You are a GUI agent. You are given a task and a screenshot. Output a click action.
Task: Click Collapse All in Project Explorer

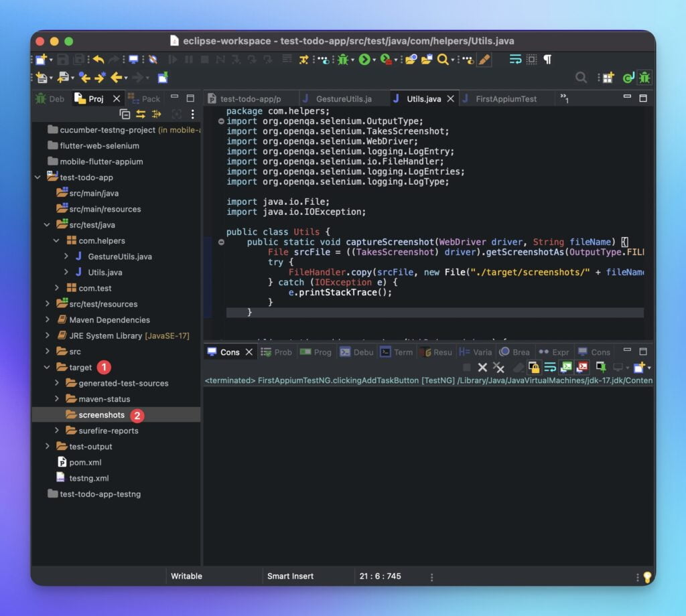pyautogui.click(x=125, y=114)
